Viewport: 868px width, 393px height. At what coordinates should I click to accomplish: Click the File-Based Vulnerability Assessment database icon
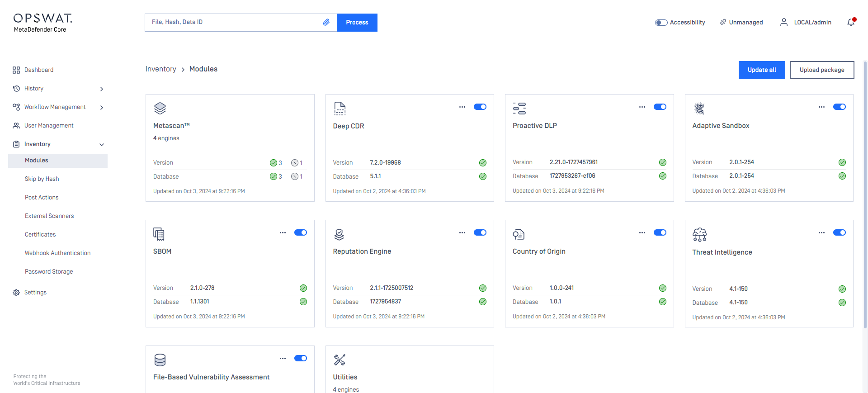pyautogui.click(x=160, y=360)
